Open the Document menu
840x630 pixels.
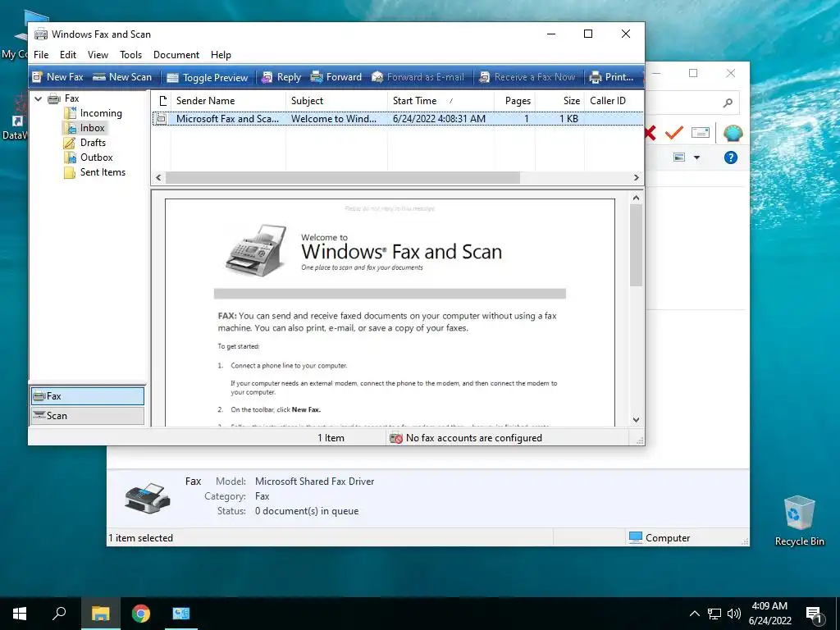point(176,55)
